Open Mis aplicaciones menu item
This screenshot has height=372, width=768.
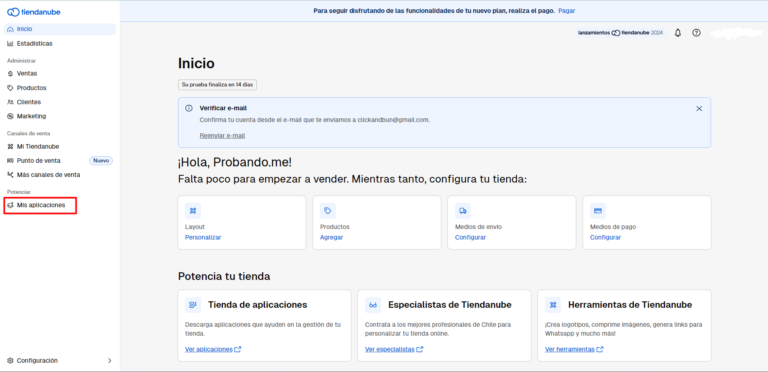(x=41, y=206)
